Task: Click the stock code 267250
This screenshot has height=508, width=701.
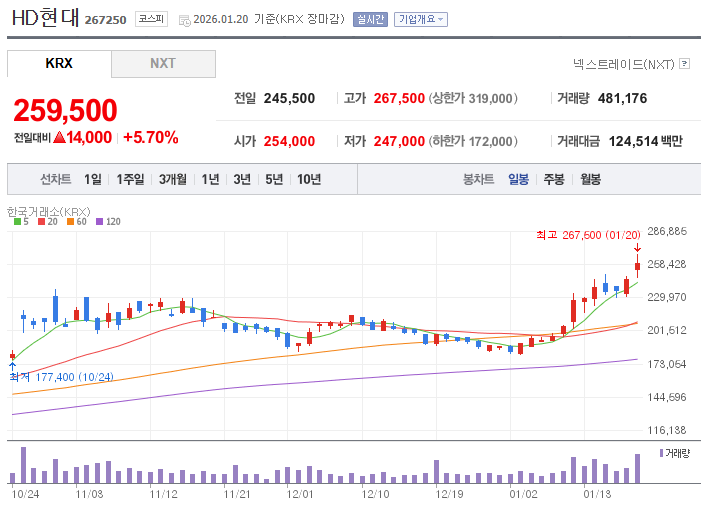Action: click(x=106, y=20)
